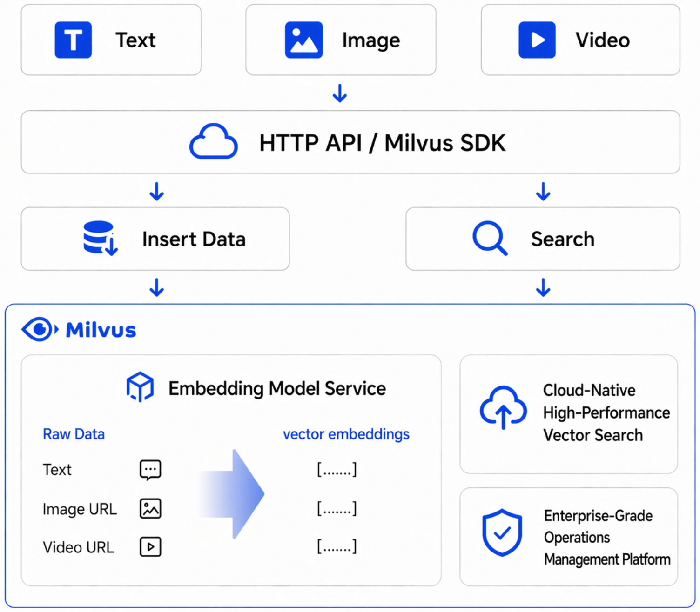The image size is (700, 612).
Task: Click the bracketed vector in the Image URL row
Action: tap(337, 508)
